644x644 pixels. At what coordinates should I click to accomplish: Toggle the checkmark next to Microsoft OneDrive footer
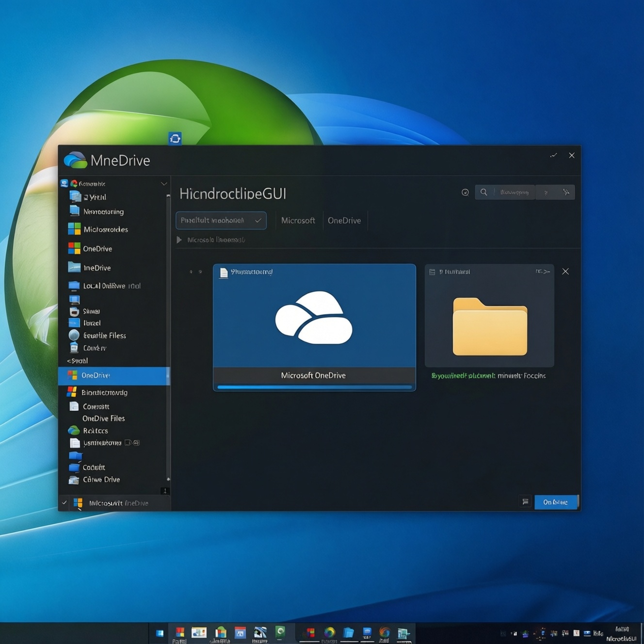pyautogui.click(x=64, y=503)
